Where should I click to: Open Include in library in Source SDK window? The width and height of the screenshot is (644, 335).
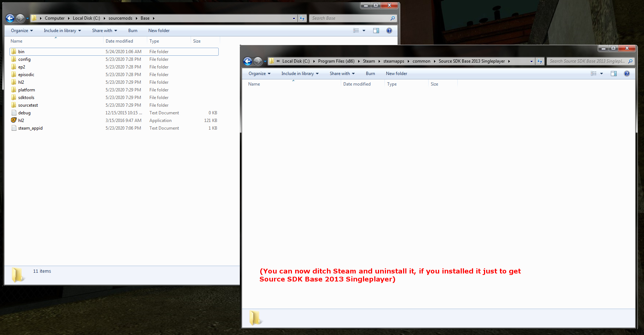(x=300, y=74)
